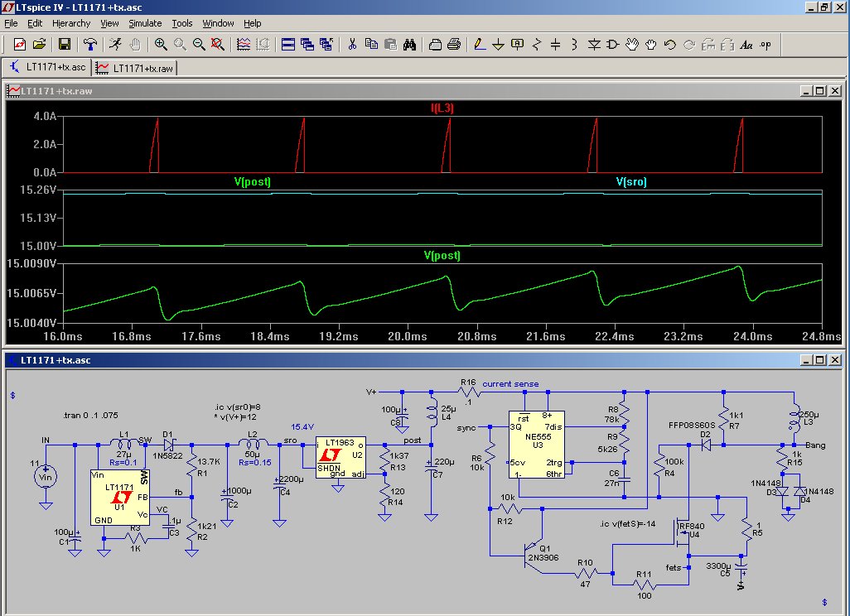
Task: Click the Find binoculars icon
Action: (409, 45)
